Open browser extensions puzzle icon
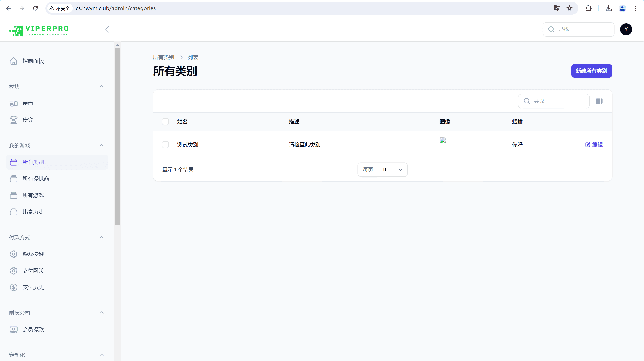This screenshot has width=644, height=361. click(x=588, y=8)
